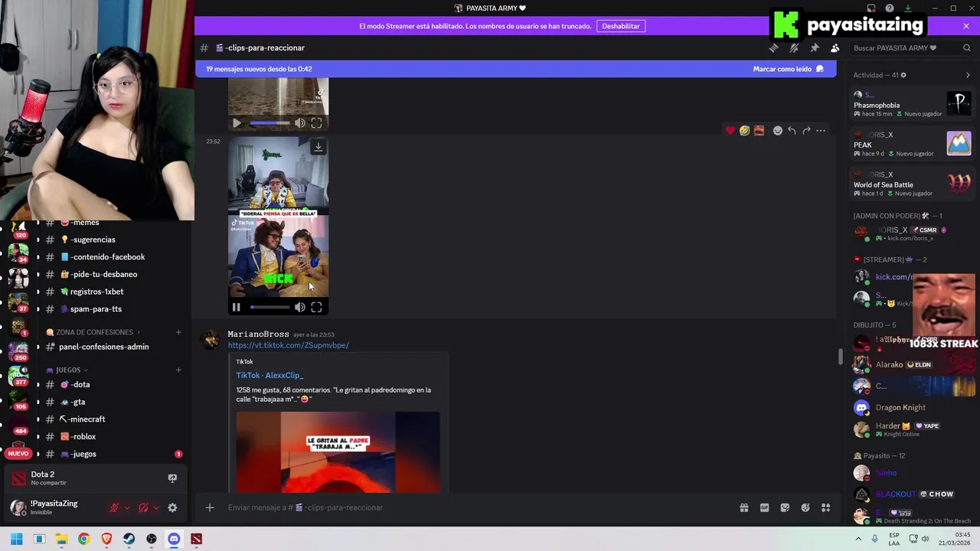Click the plus attachment button in message bar
The image size is (980, 551).
tap(209, 507)
